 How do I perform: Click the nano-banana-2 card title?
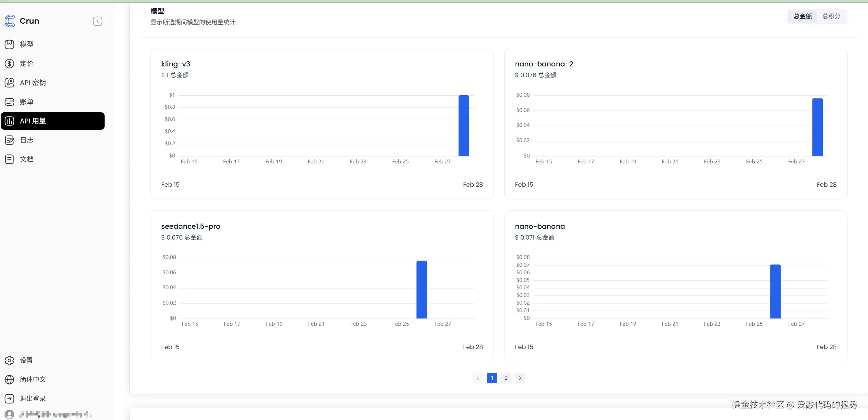pyautogui.click(x=544, y=64)
